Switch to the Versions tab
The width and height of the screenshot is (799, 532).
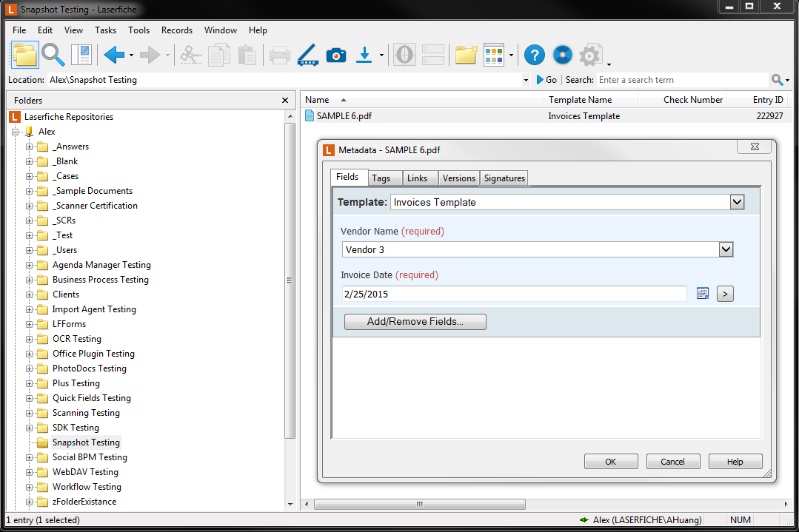pyautogui.click(x=458, y=178)
